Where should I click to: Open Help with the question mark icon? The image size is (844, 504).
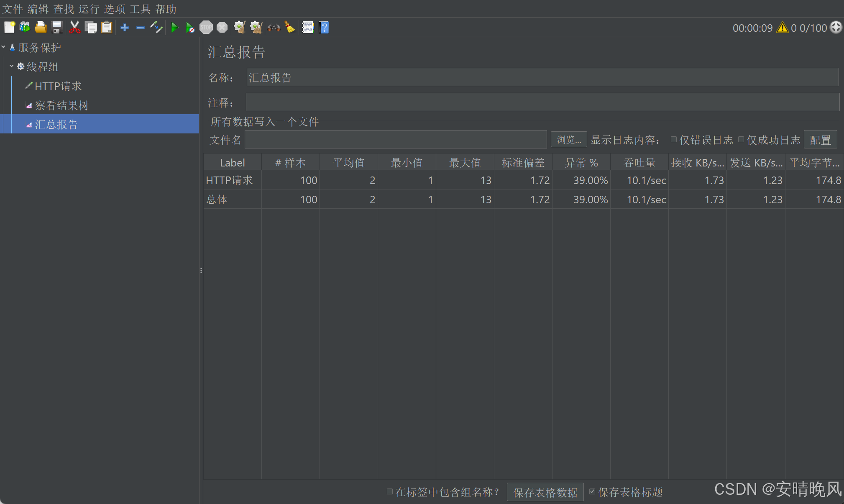324,28
